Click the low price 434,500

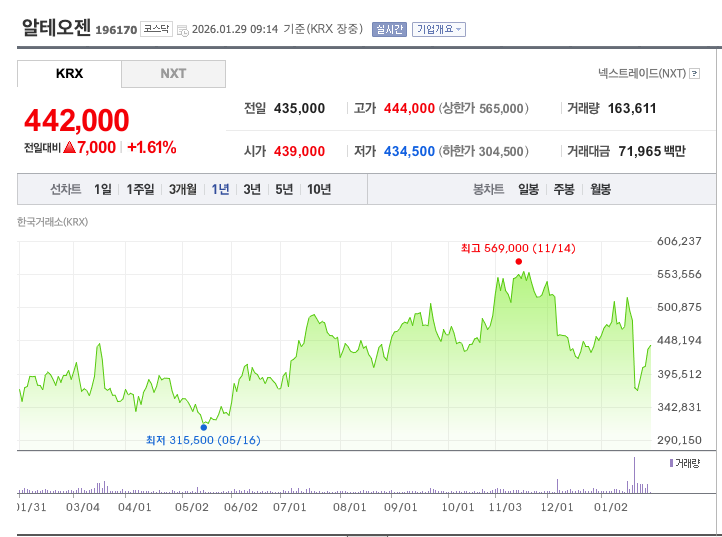tap(409, 152)
